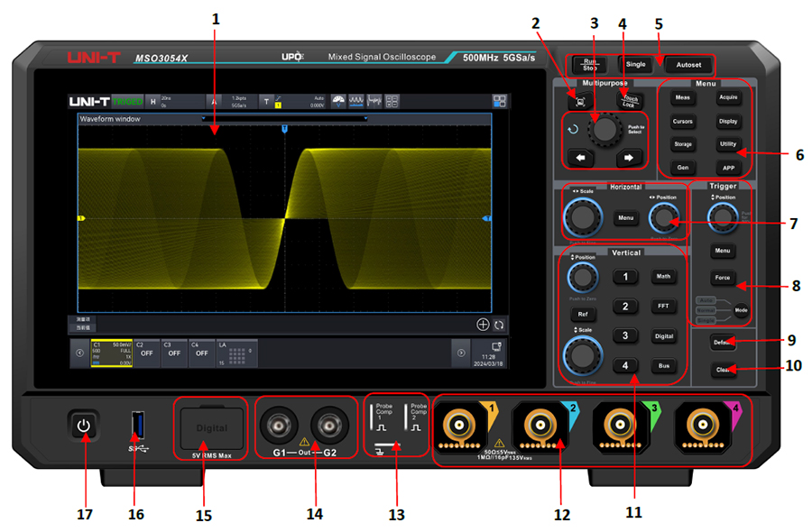The width and height of the screenshot is (812, 532).
Task: Click the USB port on the front panel
Action: 137,426
